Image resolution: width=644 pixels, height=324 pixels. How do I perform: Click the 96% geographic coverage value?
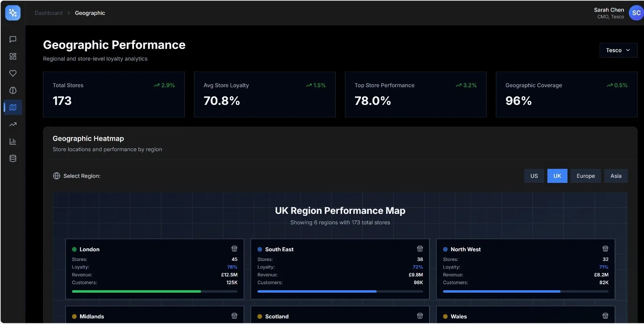click(518, 101)
